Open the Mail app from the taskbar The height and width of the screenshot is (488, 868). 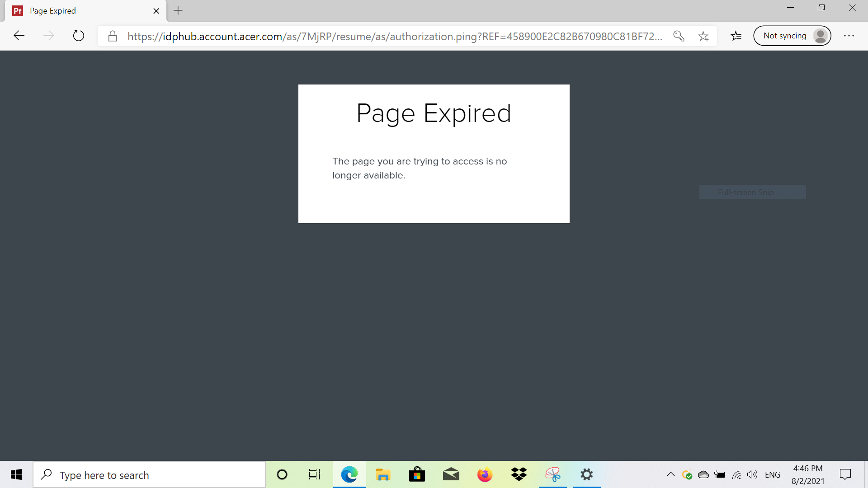coord(451,474)
